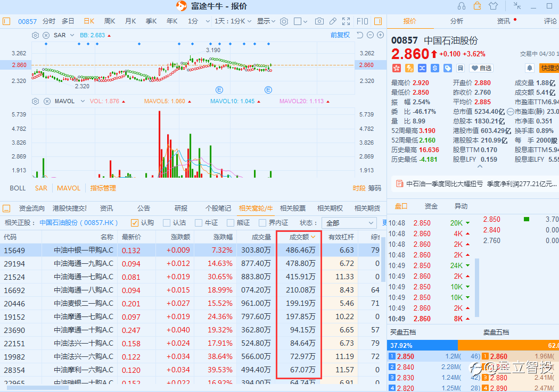
Task: Switch to 日K chart view
Action: (x=89, y=21)
